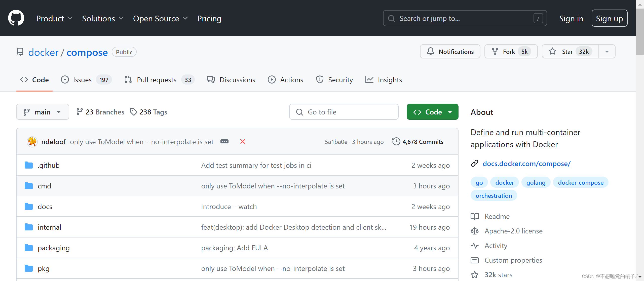This screenshot has width=644, height=281.
Task: Open 'Add test summary for test jobs in ci'
Action: point(256,165)
